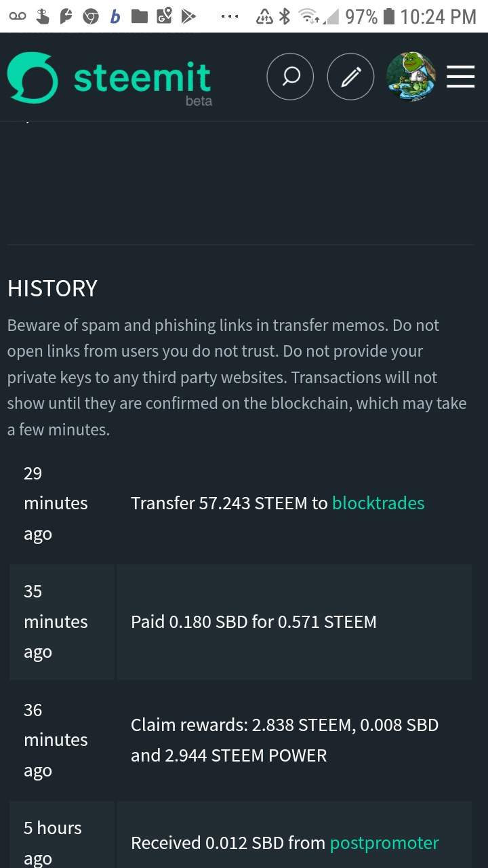Open the postpromoter account link
488x868 pixels.
pos(384,843)
